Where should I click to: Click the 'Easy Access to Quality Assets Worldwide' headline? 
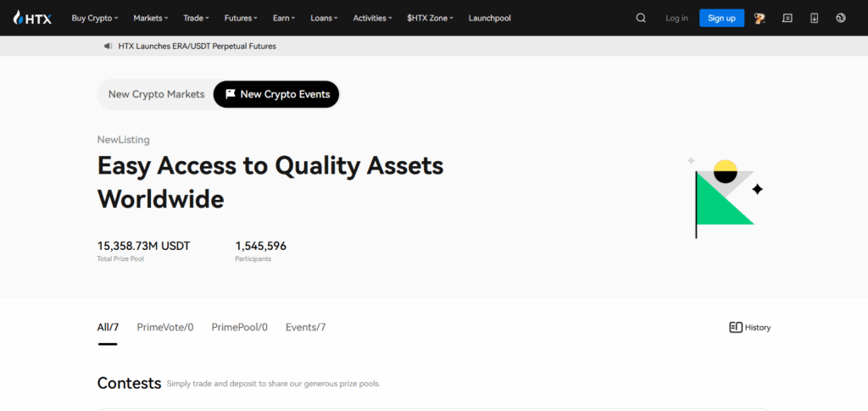(270, 182)
